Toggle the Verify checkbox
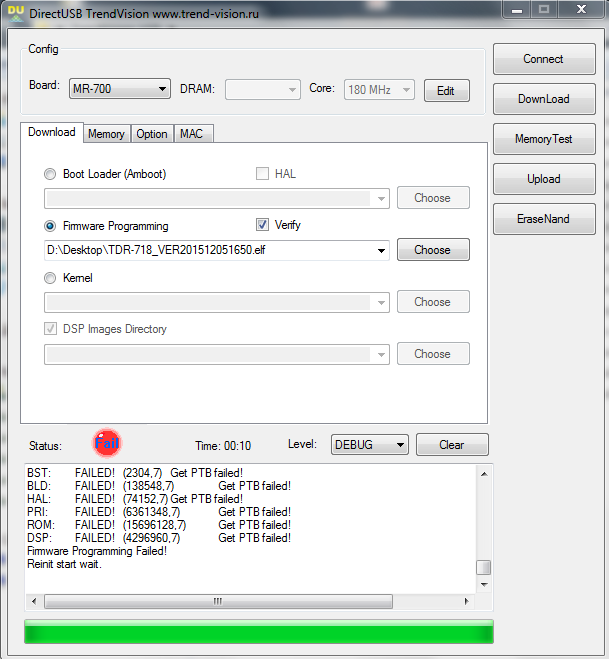This screenshot has height=659, width=609. point(263,225)
